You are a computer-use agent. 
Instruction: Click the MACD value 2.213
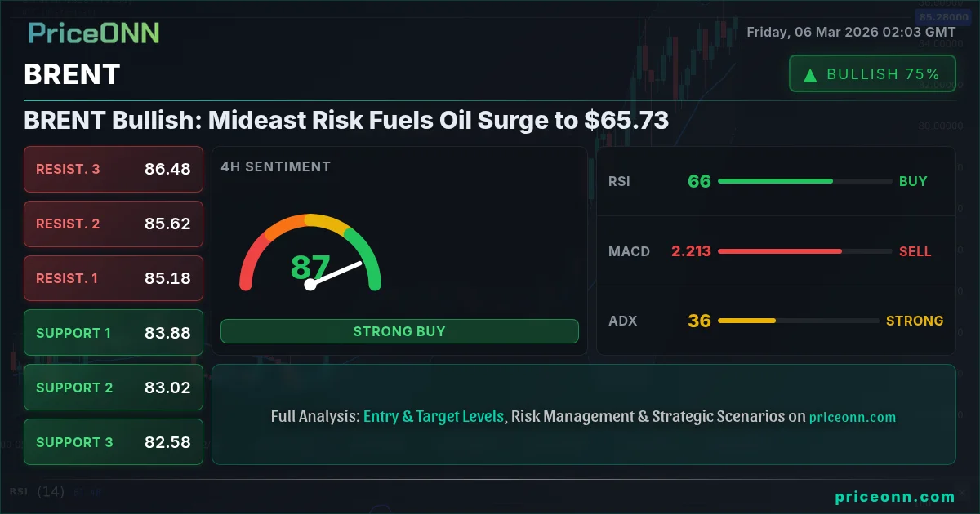(x=691, y=251)
